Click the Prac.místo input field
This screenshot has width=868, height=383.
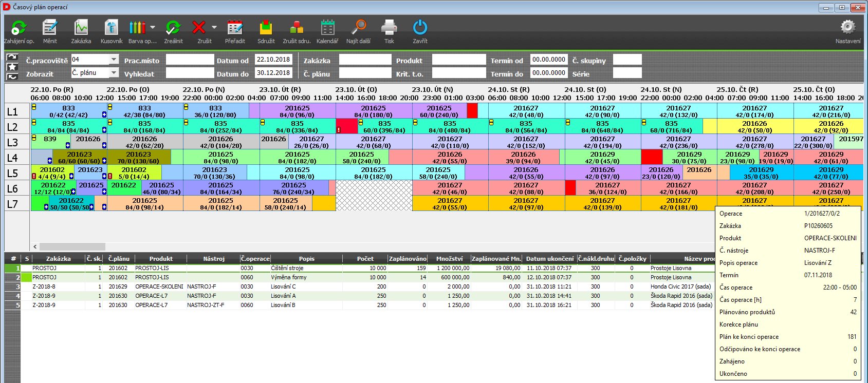pyautogui.click(x=190, y=60)
